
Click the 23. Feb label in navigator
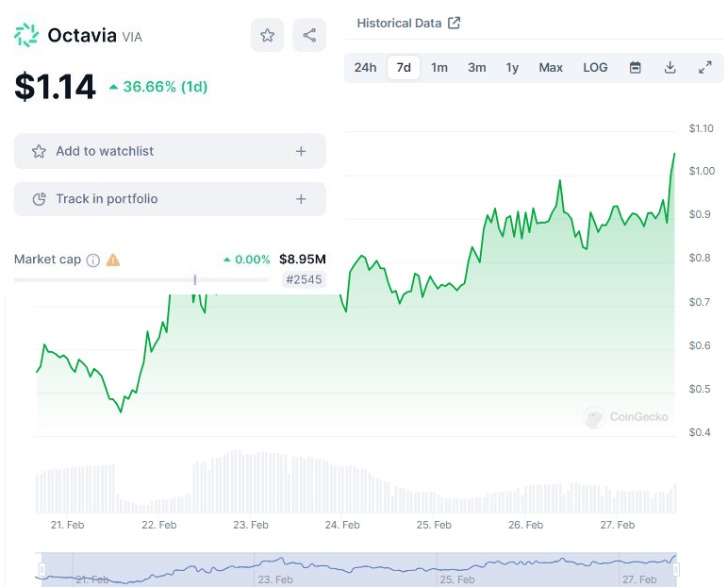pos(275,579)
